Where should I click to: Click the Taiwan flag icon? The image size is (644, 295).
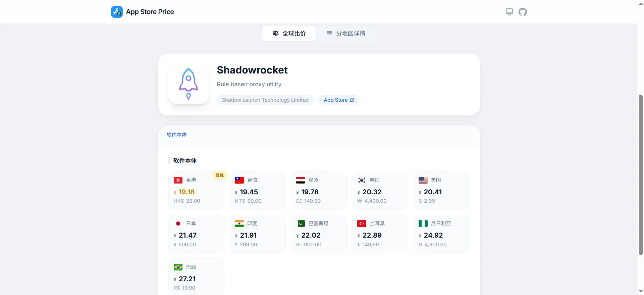point(239,180)
